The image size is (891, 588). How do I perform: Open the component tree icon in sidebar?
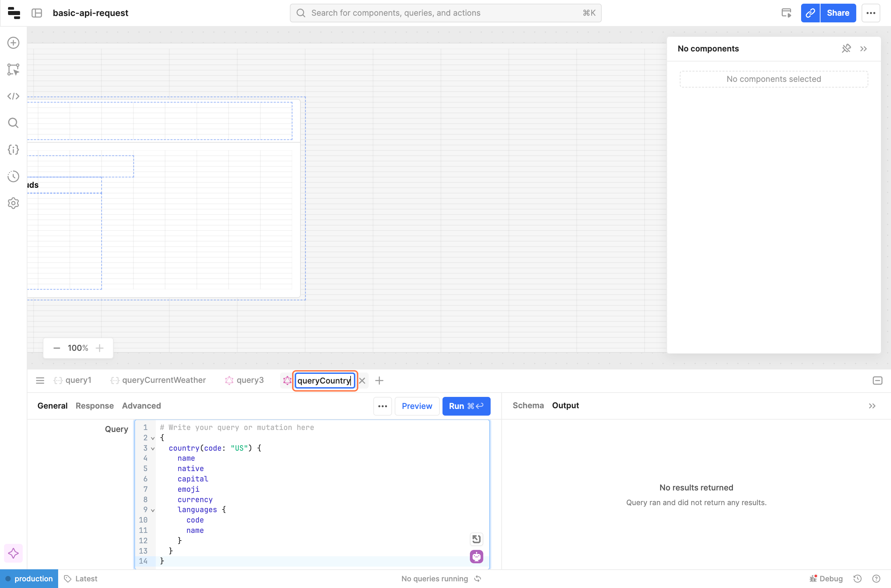[x=13, y=69]
